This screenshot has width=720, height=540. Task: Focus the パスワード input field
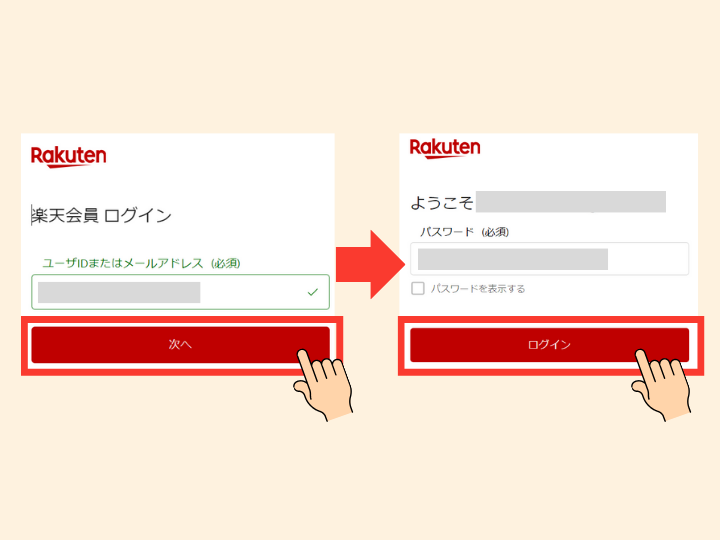click(x=549, y=259)
